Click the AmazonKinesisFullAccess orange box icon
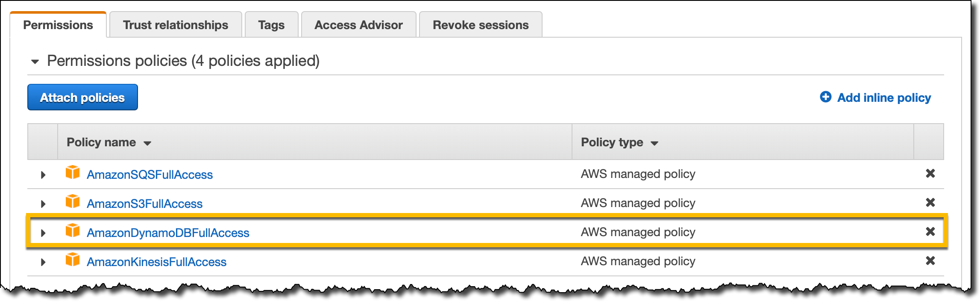 (x=73, y=260)
